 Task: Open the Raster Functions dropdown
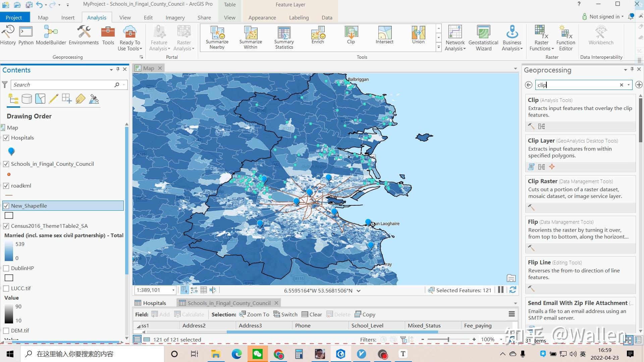pos(541,38)
